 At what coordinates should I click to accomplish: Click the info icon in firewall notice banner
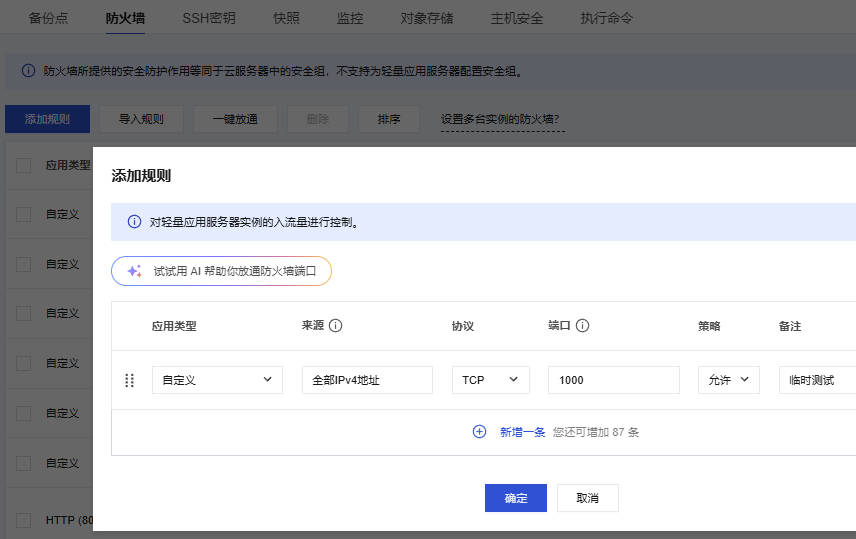point(28,70)
